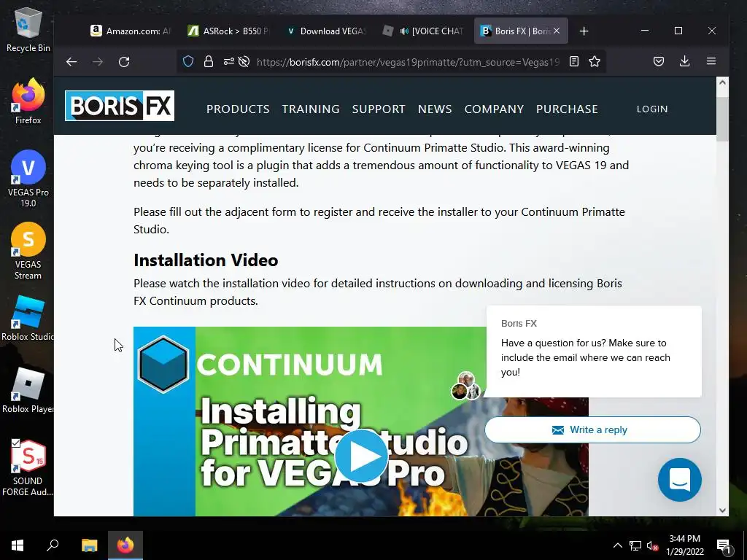Viewport: 747px width, 560px height.
Task: Save page to Pocket icon
Action: pyautogui.click(x=659, y=61)
